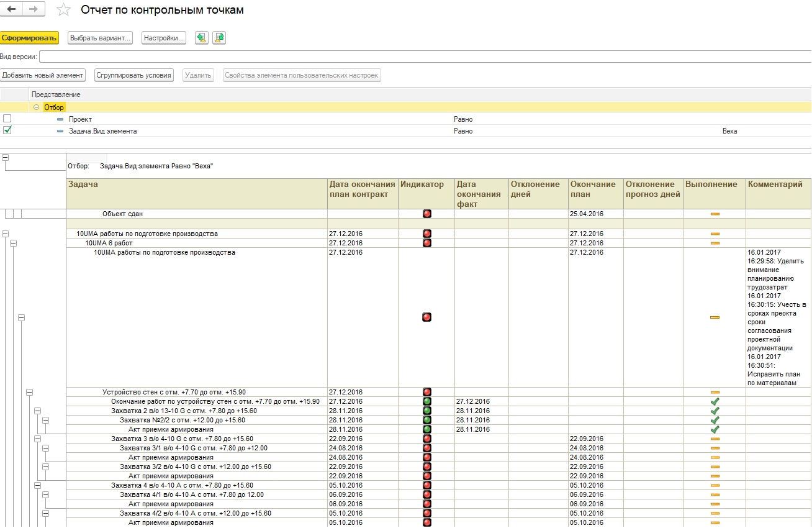Image resolution: width=812 pixels, height=528 pixels.
Task: Click yellow dash status for 10UMA 6 работ
Action: (715, 243)
